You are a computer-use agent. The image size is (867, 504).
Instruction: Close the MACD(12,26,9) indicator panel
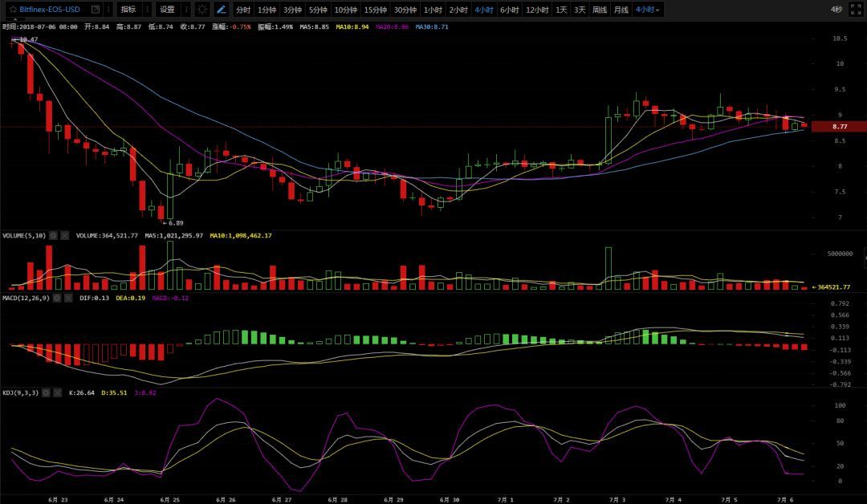point(68,298)
